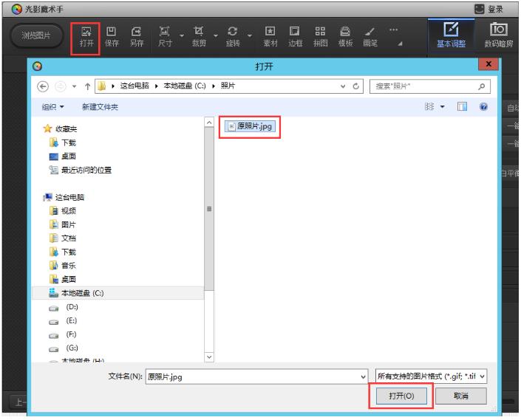
Task: Expand the filename combo box dropdown arrow
Action: click(x=362, y=376)
